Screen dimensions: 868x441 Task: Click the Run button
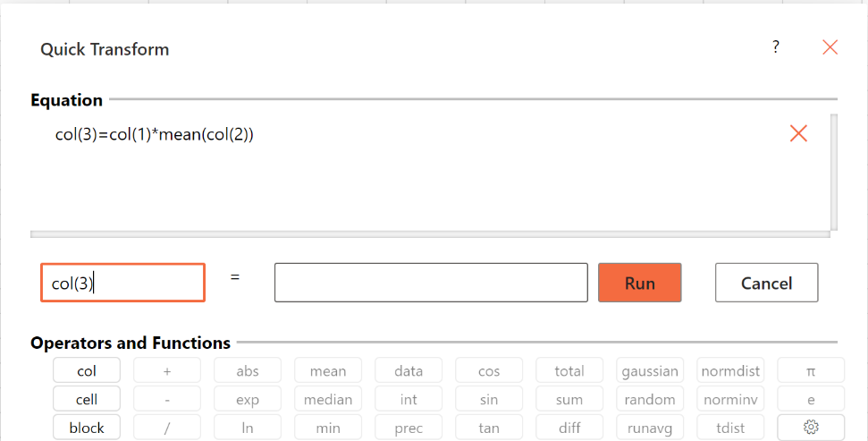point(640,283)
